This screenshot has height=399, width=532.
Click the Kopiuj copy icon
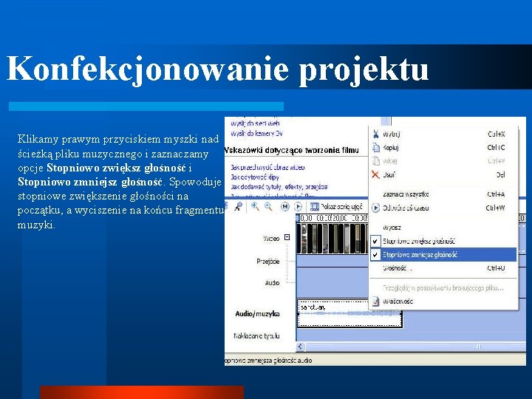(375, 147)
